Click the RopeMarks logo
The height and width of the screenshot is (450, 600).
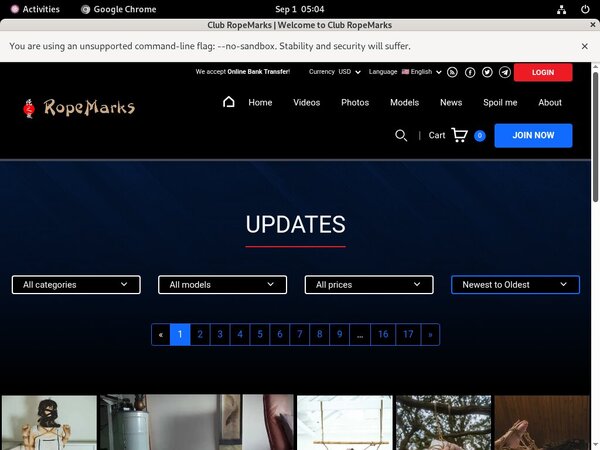pyautogui.click(x=78, y=108)
